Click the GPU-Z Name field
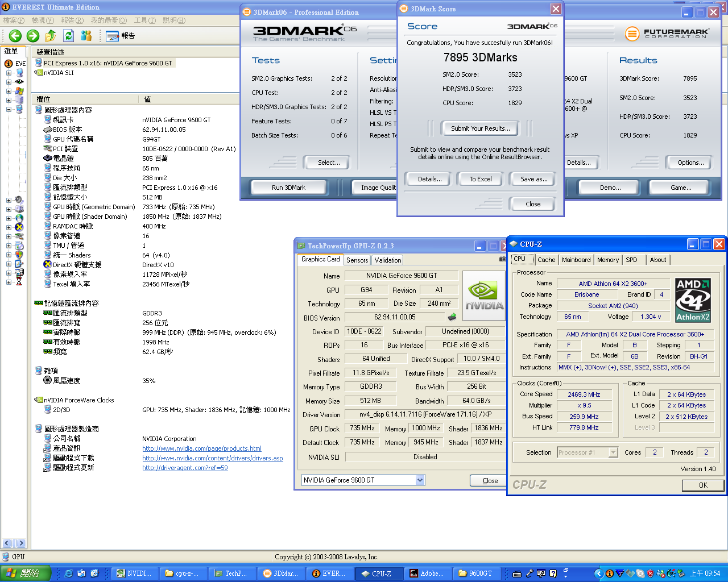Screen dimensions: 728x582 pos(401,276)
